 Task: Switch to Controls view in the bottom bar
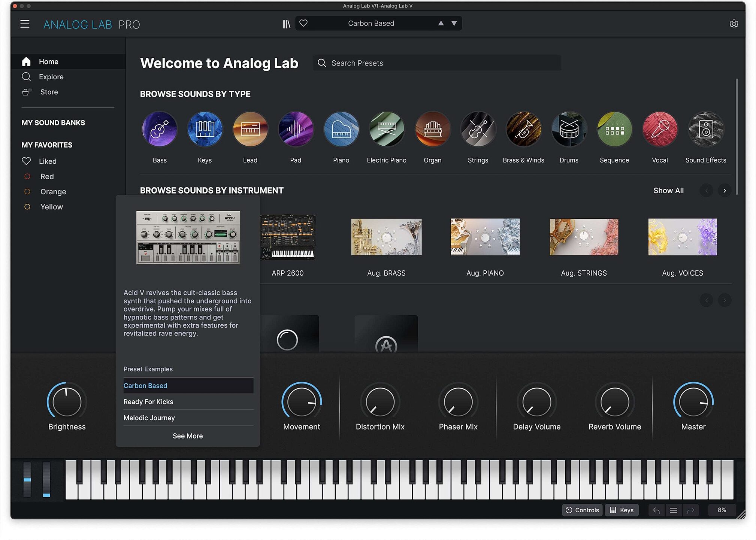click(x=582, y=510)
